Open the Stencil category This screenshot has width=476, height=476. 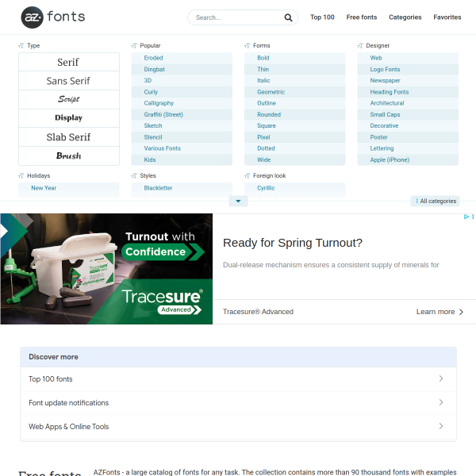pyautogui.click(x=182, y=137)
